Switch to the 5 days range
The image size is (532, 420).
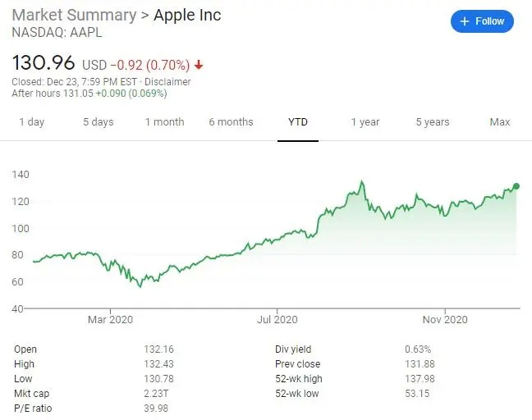(98, 122)
